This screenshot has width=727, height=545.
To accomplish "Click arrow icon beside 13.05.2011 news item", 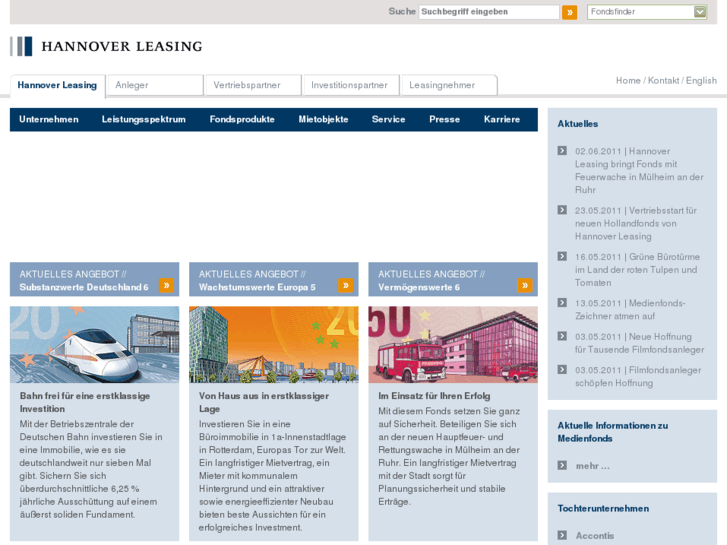I will click(562, 303).
